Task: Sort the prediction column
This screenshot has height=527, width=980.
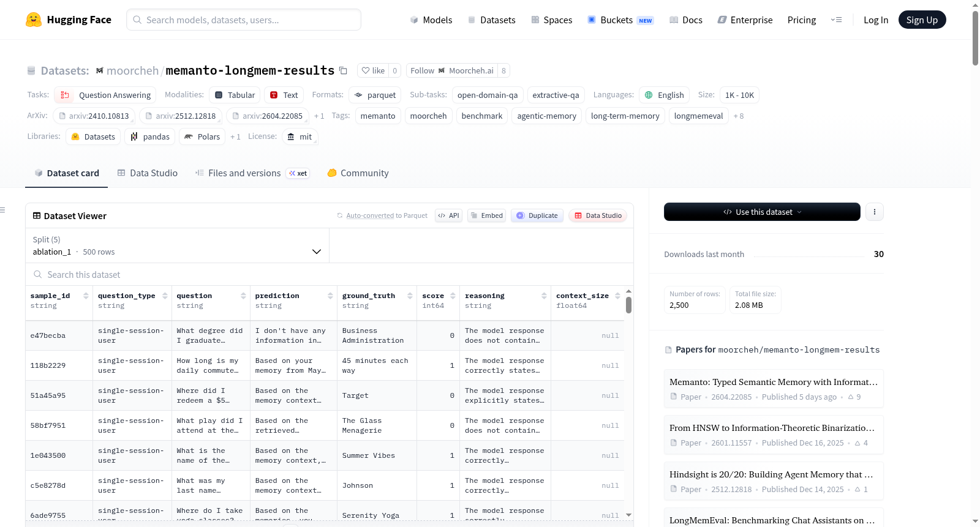Action: (x=330, y=296)
